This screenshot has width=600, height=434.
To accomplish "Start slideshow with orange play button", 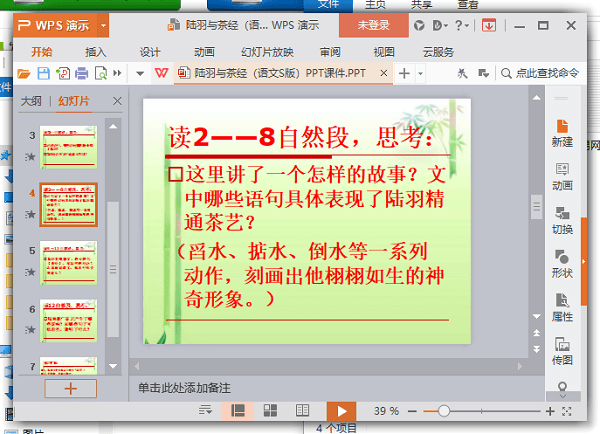I will (341, 411).
